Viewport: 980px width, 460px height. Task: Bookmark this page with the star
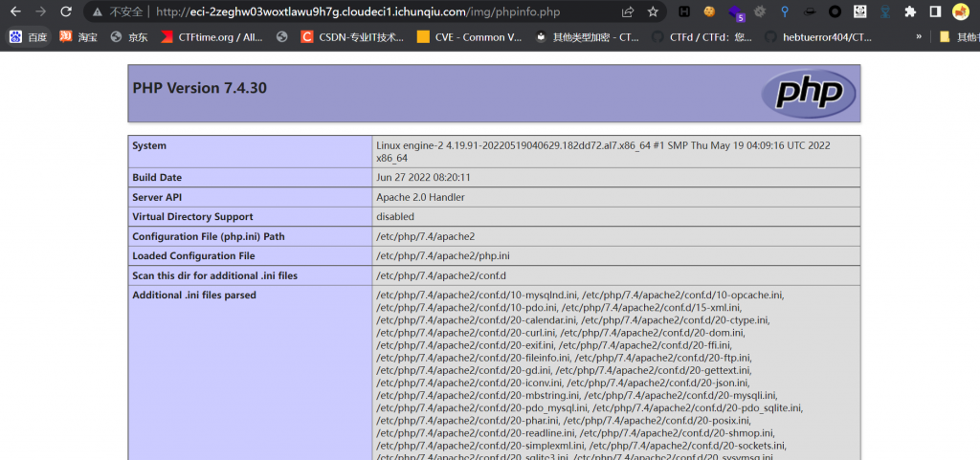[653, 12]
